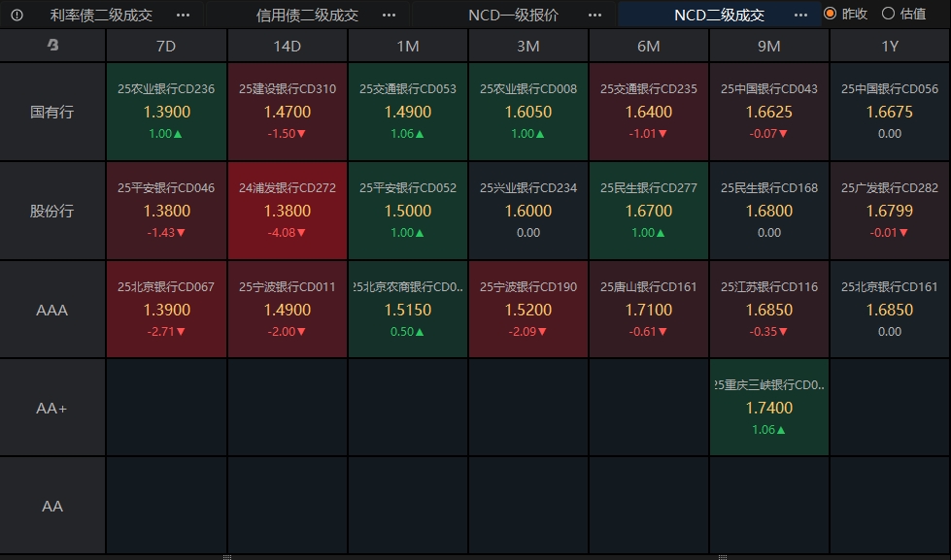Click the 7D column header
Screen dimensions: 951x560
coord(166,46)
